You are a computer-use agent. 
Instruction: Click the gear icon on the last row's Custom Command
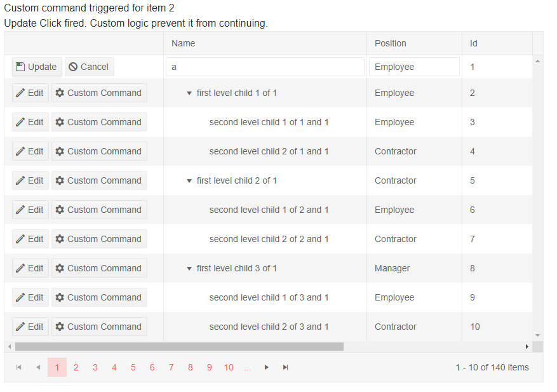[60, 326]
